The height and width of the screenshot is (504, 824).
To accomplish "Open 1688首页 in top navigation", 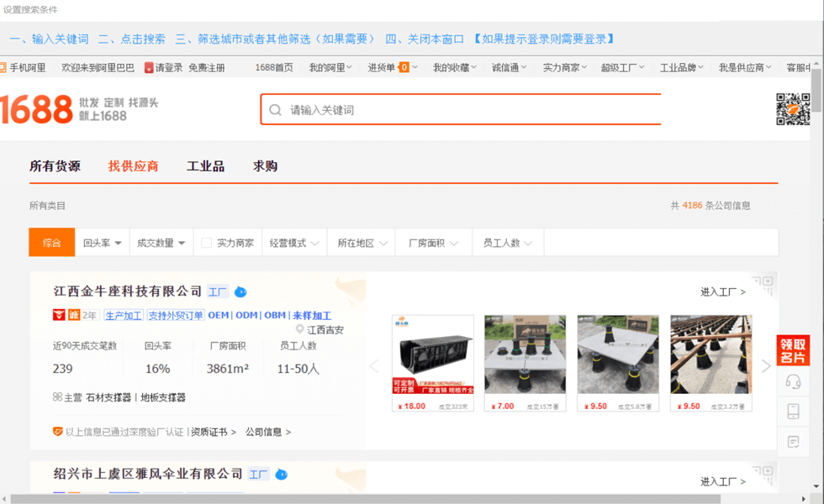I will 274,68.
